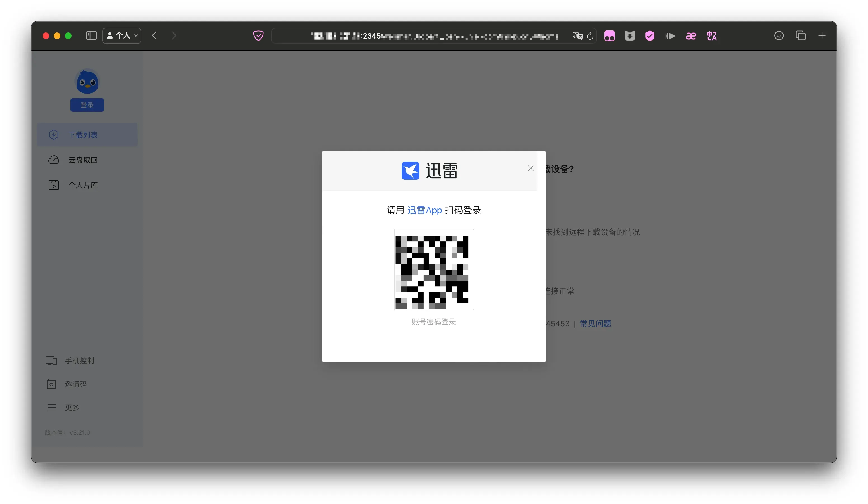Screen dimensions: 868x504
Task: Open the pink checkmark shield extension
Action: (x=650, y=36)
